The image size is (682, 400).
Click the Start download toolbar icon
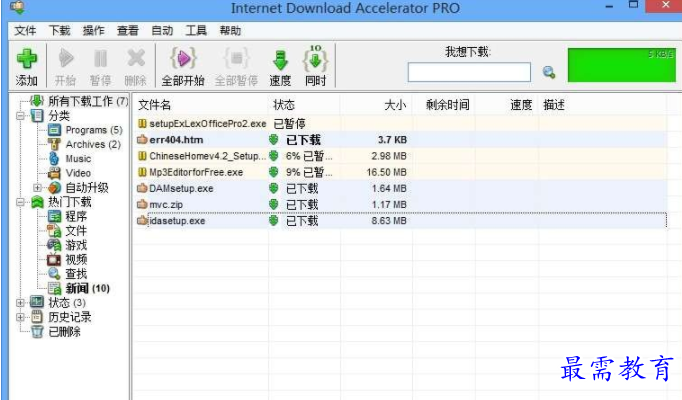(66, 59)
